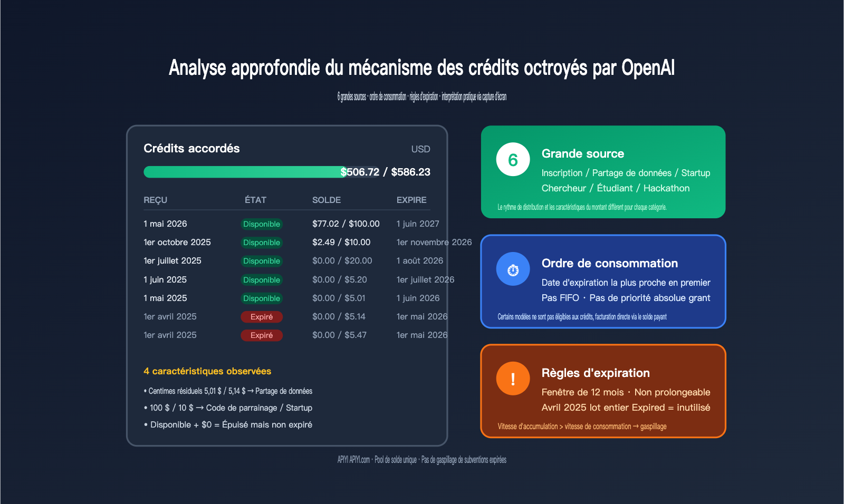Click the balance $0.00 / $5.20
The image size is (844, 504).
point(340,279)
